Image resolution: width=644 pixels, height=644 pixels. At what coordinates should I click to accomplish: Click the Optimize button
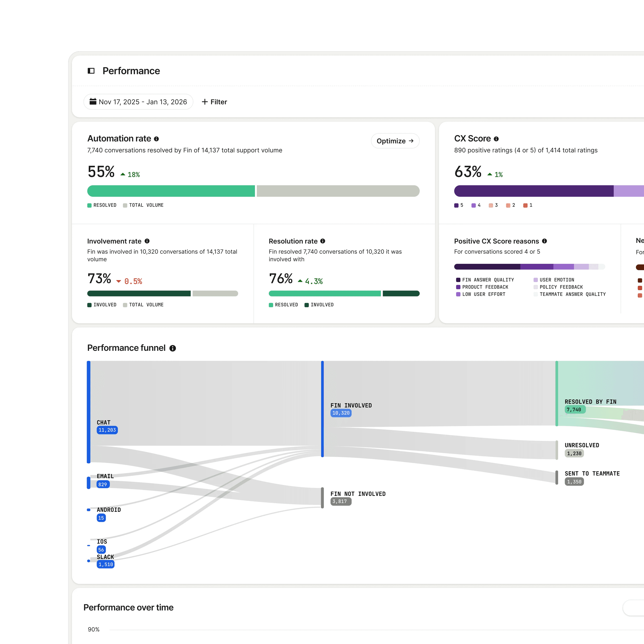[x=395, y=141]
